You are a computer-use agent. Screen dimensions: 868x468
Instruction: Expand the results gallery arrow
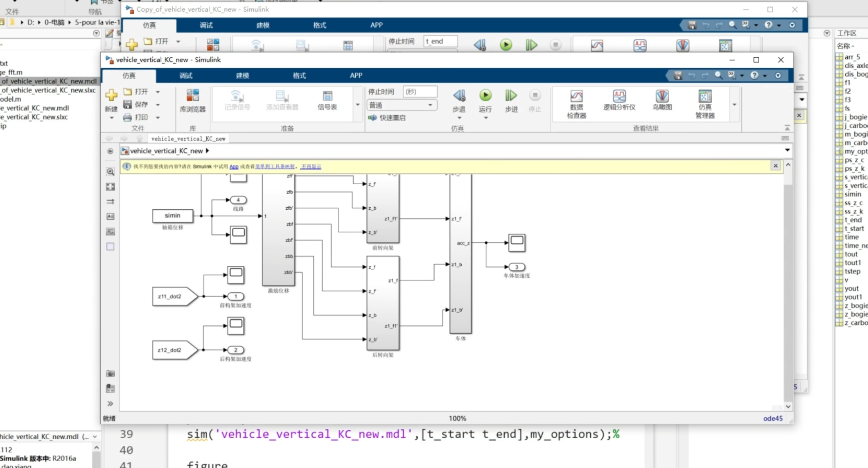(x=734, y=104)
